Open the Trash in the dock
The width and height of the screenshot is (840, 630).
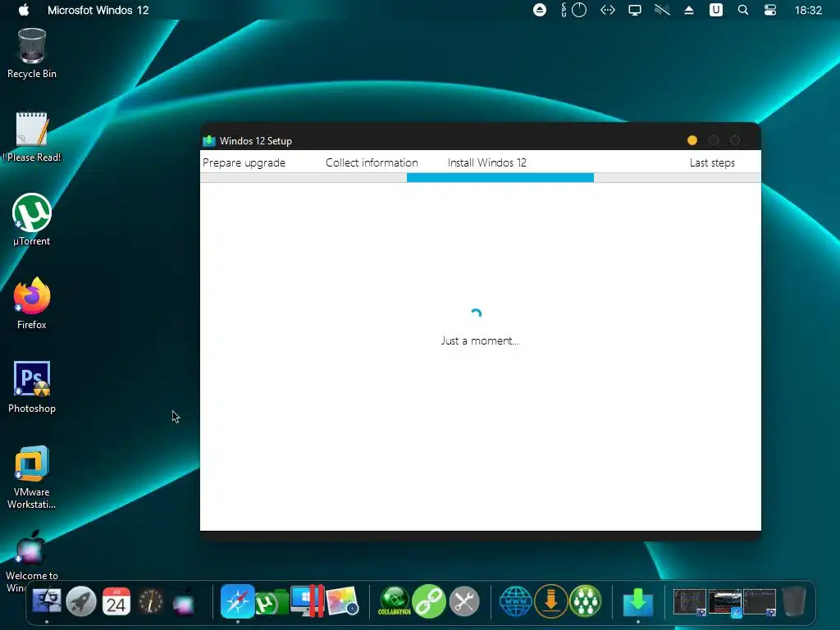click(x=794, y=600)
